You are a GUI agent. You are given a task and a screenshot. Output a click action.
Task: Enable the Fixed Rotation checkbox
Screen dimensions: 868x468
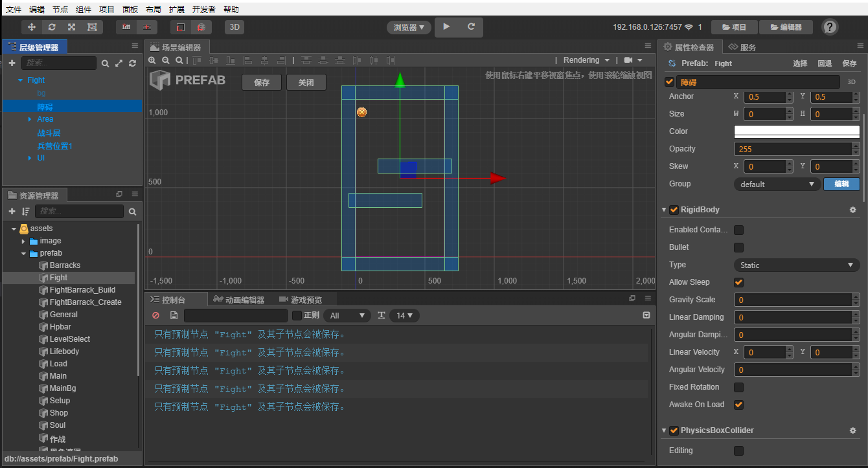pos(738,387)
